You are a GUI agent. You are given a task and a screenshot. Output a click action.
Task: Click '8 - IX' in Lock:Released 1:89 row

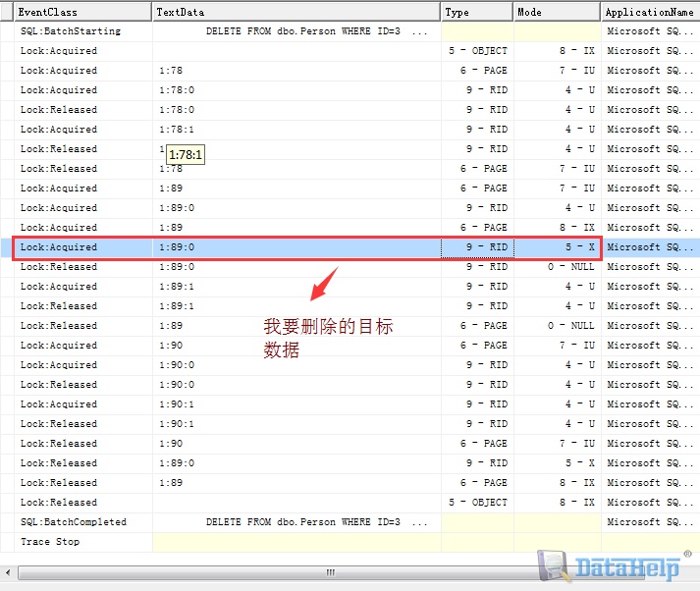[x=576, y=483]
